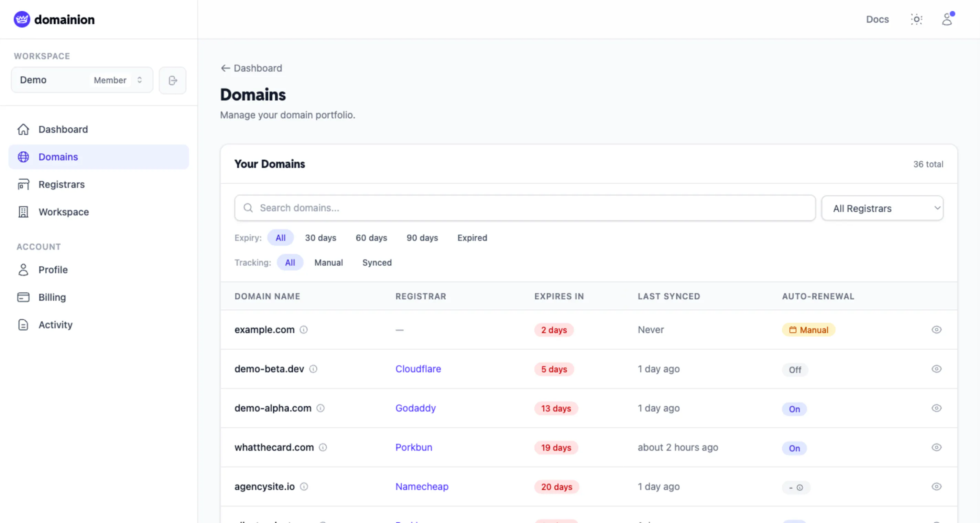Toggle the light/dark theme sun icon
The width and height of the screenshot is (980, 523).
[916, 19]
